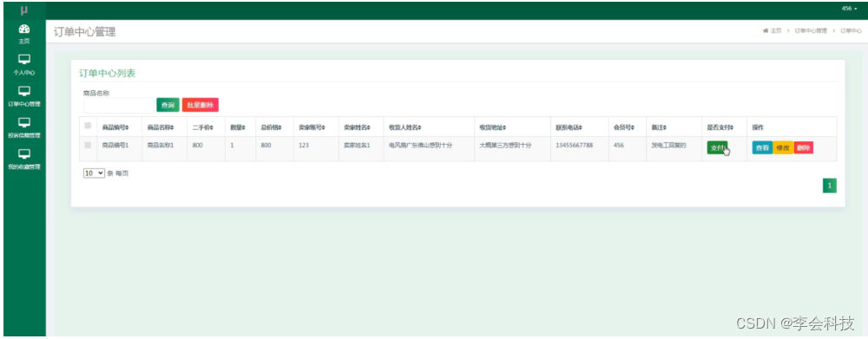Open 个人中心 in the sidebar
The width and height of the screenshot is (868, 339).
(x=24, y=65)
